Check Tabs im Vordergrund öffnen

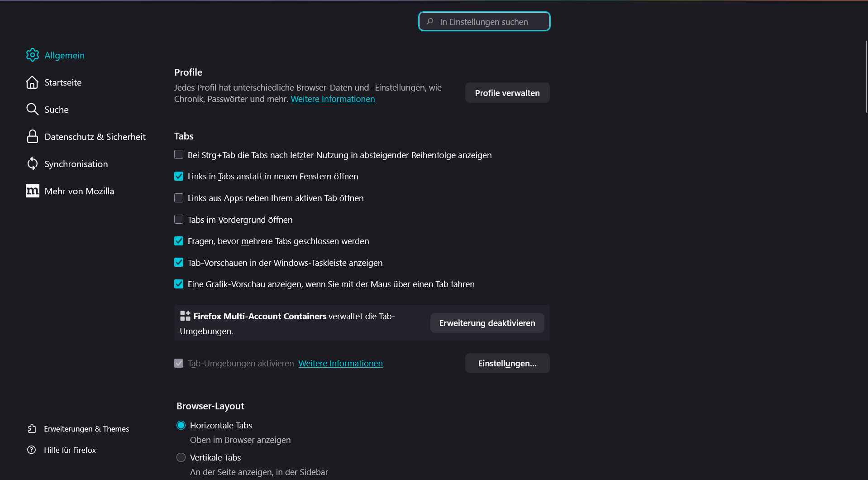[x=179, y=220]
